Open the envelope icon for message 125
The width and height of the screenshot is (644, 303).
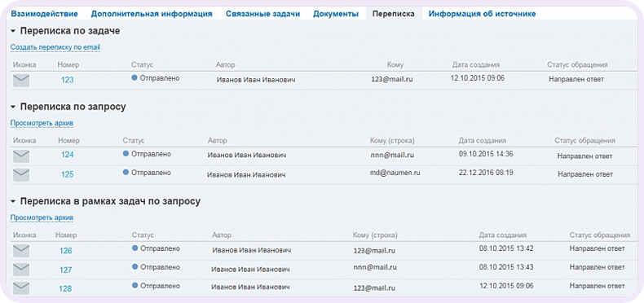[21, 175]
